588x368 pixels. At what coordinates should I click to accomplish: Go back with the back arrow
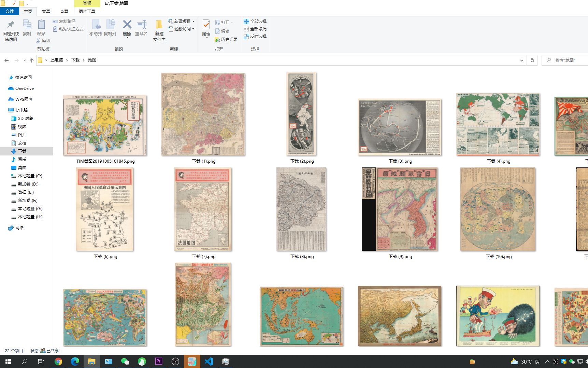(6, 60)
